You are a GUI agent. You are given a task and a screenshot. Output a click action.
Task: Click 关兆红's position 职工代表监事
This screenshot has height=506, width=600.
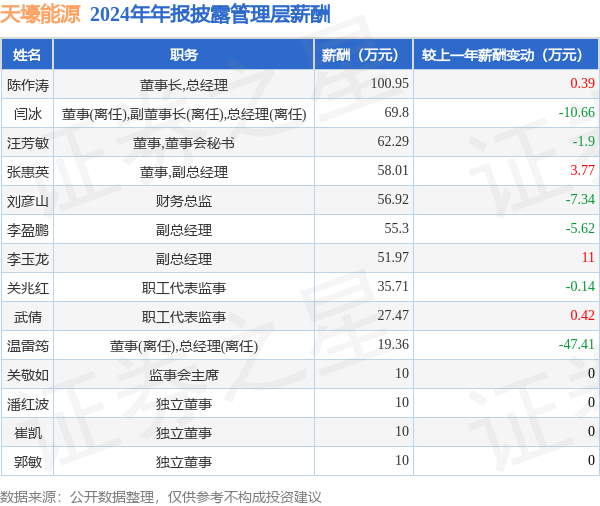pos(184,288)
